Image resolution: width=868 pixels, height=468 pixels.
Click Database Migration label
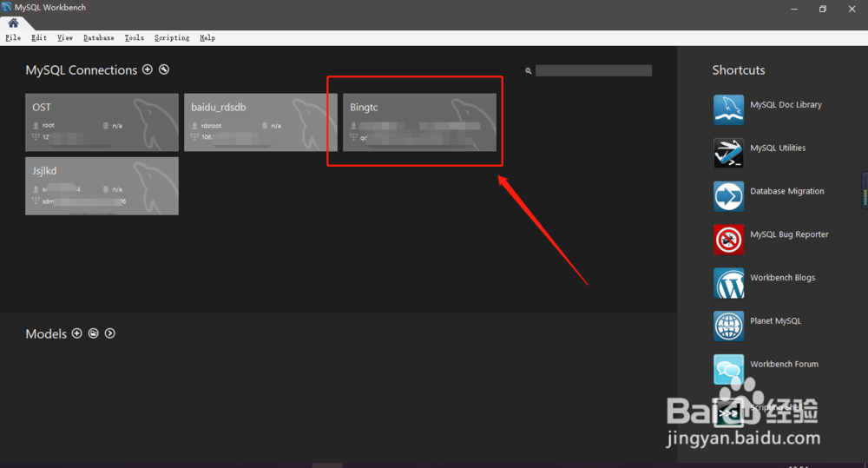point(787,191)
